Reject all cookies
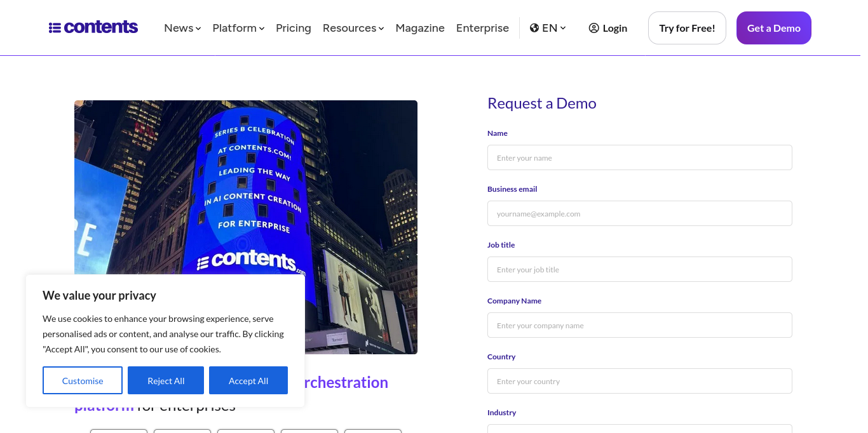This screenshot has width=868, height=433. (166, 380)
